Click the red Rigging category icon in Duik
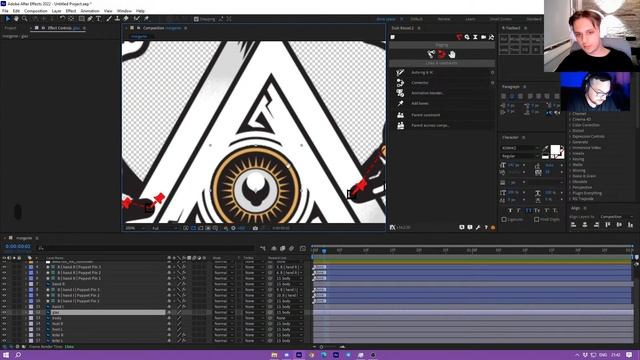 (x=459, y=37)
